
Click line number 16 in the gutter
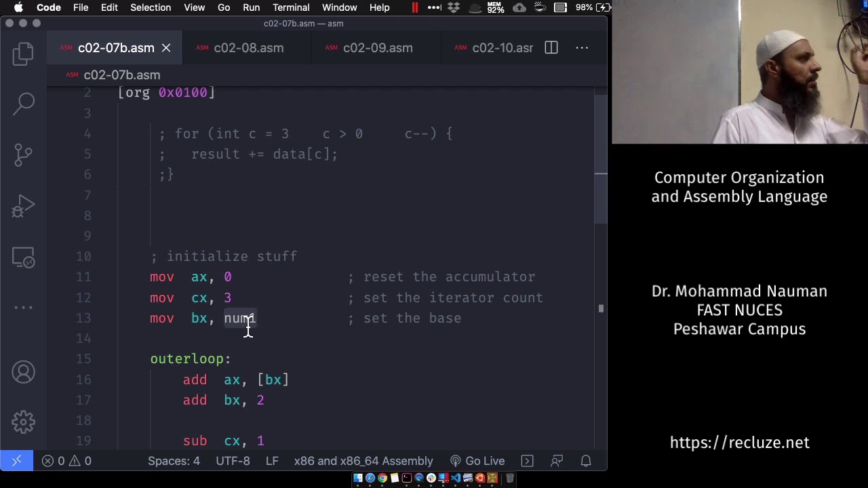pos(83,380)
